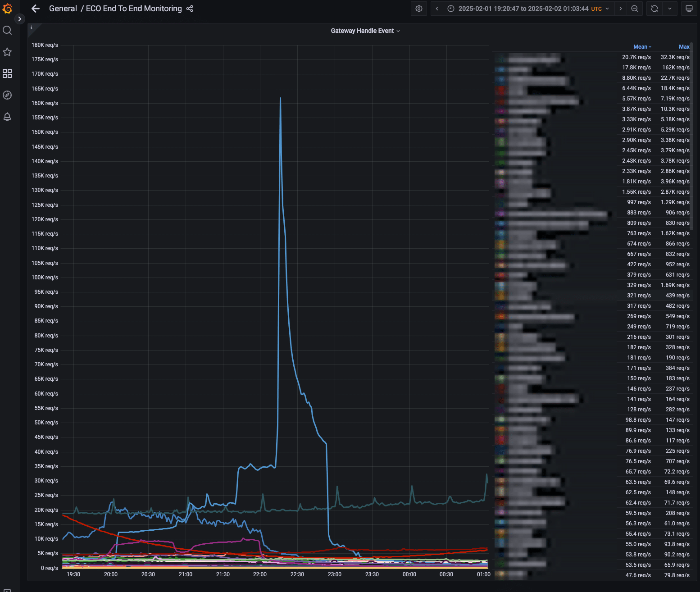The width and height of the screenshot is (700, 592).
Task: Switch to kiosk TV view mode
Action: tap(689, 9)
